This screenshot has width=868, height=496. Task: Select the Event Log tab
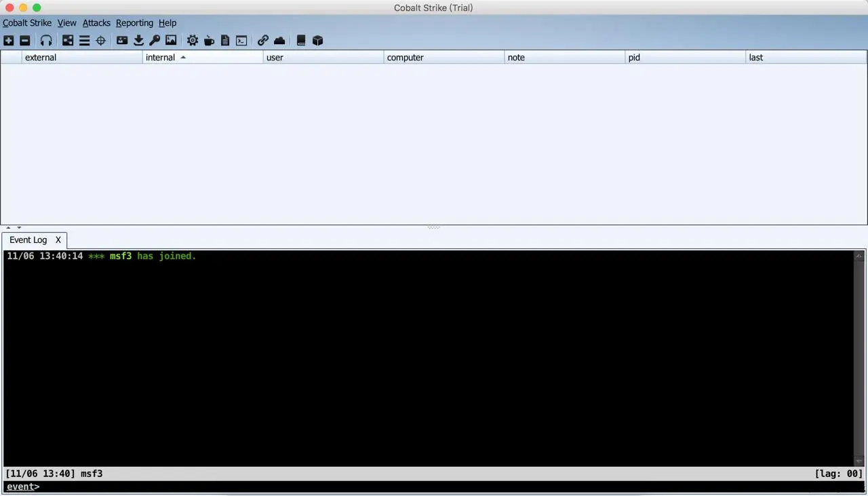click(27, 240)
